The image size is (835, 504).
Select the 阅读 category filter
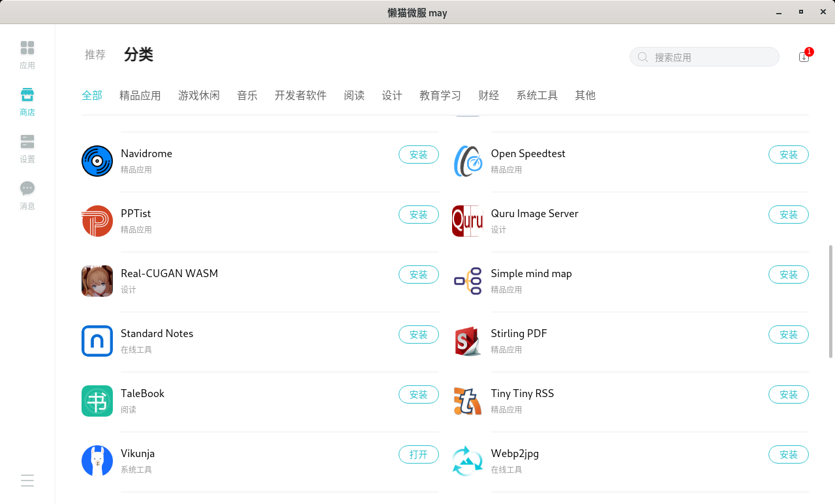354,95
